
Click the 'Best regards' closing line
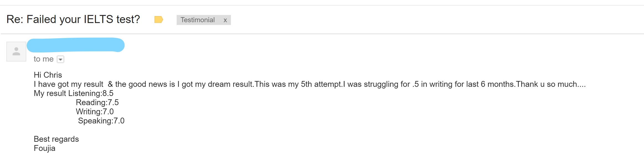pyautogui.click(x=56, y=139)
